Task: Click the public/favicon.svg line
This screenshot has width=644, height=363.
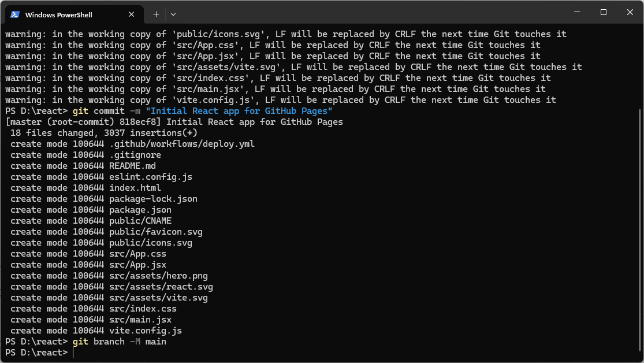Action: (106, 232)
